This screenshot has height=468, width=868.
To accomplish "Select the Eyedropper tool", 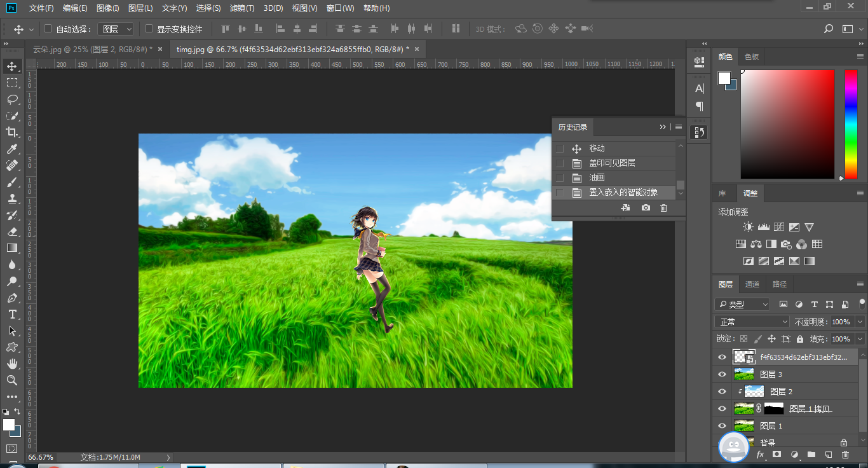I will 12,149.
